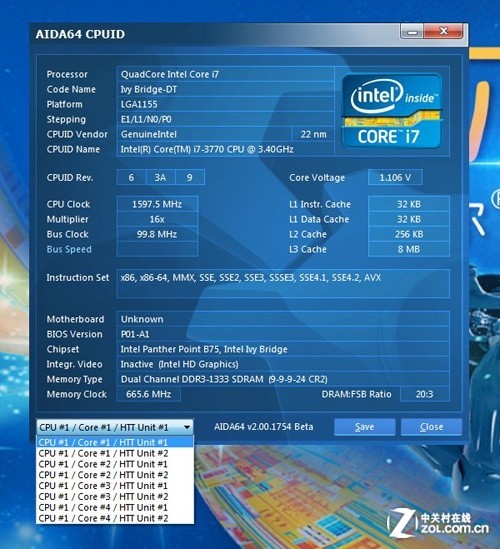The width and height of the screenshot is (500, 549).
Task: Click the empty Bus Speed value field
Action: click(157, 249)
